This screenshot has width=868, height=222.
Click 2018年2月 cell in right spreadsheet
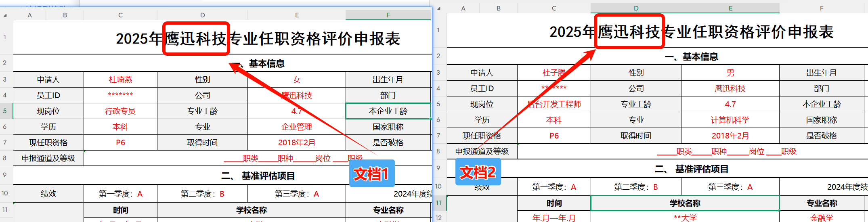click(x=730, y=136)
